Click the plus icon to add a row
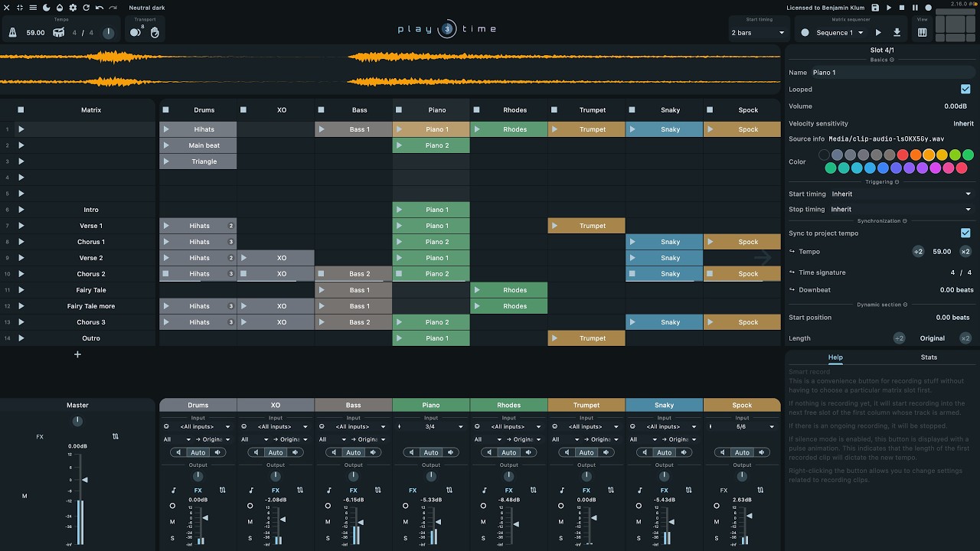This screenshot has height=551, width=980. [77, 354]
